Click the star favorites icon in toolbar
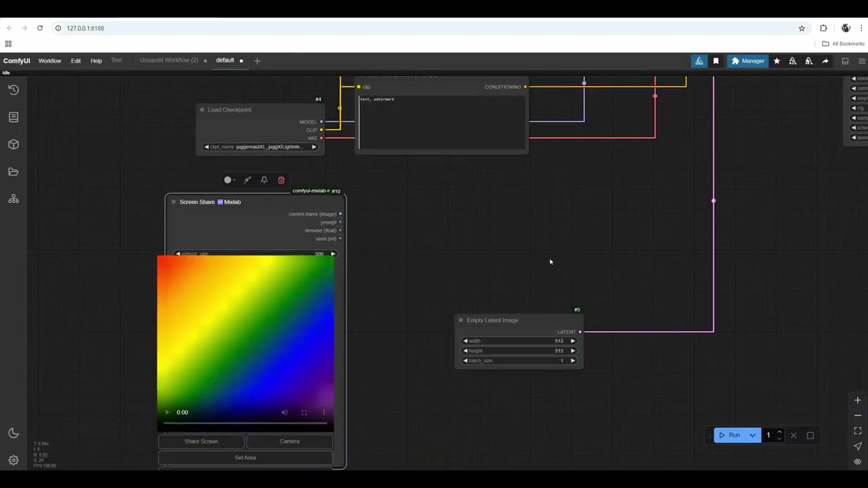This screenshot has width=868, height=488. point(776,61)
